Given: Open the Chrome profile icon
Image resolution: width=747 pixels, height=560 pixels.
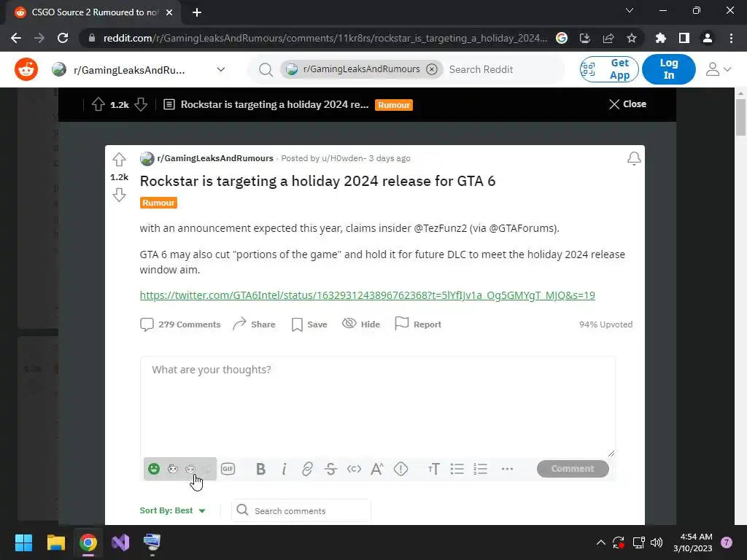Looking at the screenshot, I should 708,38.
